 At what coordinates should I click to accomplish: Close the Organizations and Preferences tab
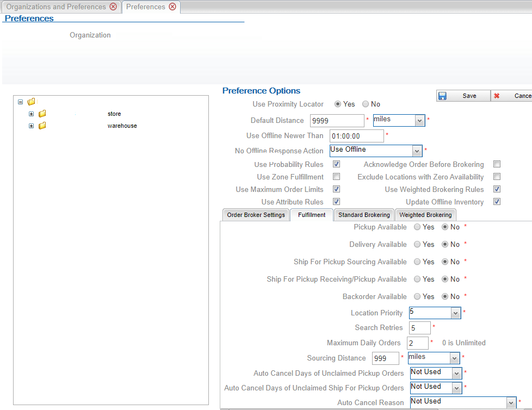click(113, 7)
